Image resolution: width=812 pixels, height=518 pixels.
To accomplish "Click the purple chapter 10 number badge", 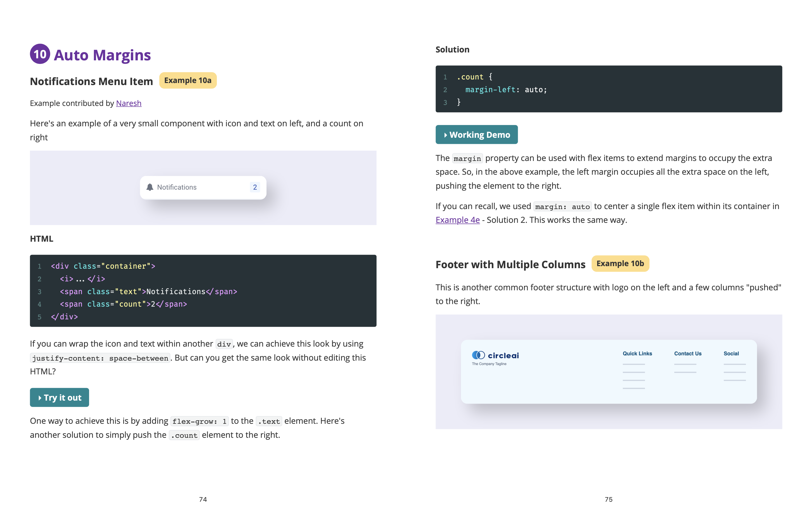I will [x=40, y=54].
